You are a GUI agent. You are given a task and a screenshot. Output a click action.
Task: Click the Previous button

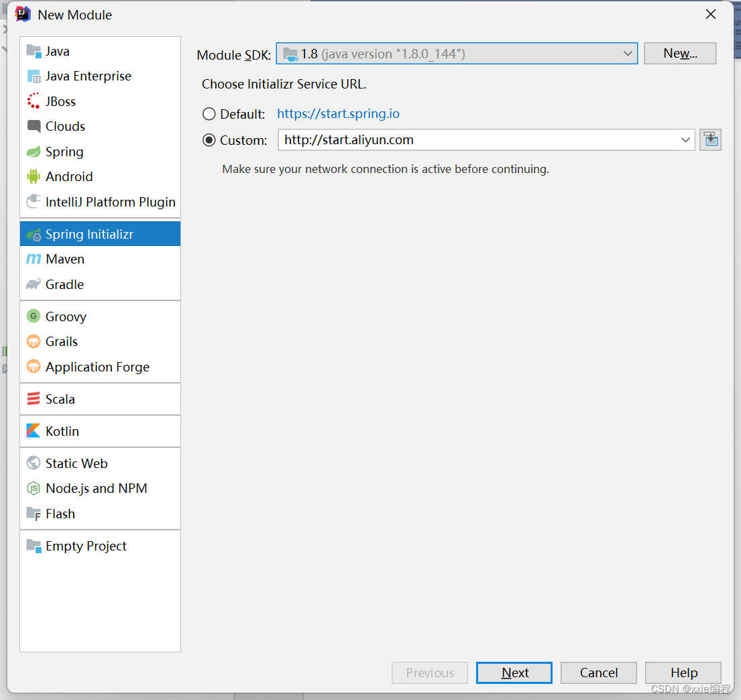(430, 673)
